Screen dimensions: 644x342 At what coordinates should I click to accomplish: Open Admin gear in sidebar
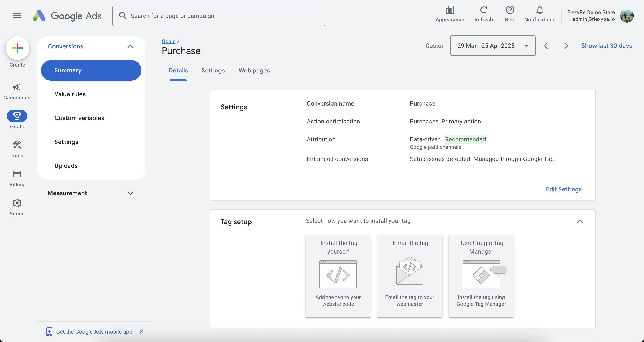coord(17,207)
